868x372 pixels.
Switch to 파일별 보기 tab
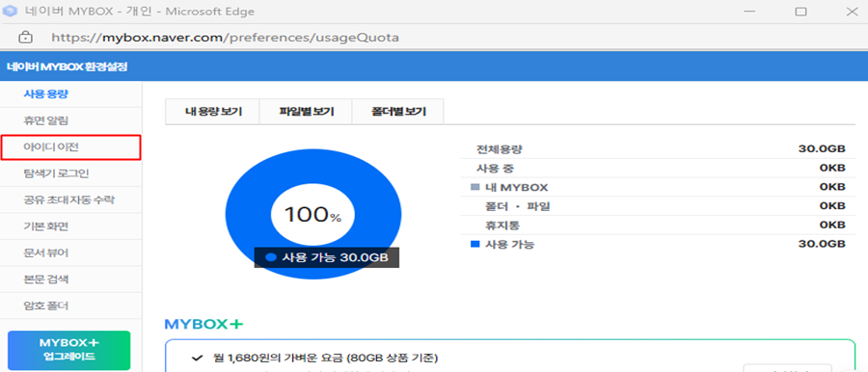tap(306, 112)
